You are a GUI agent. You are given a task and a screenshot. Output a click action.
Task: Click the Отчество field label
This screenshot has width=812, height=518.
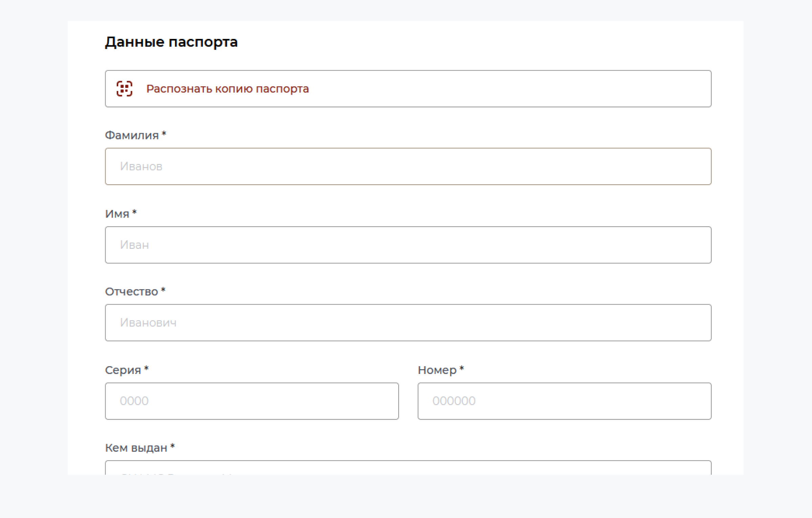point(131,291)
